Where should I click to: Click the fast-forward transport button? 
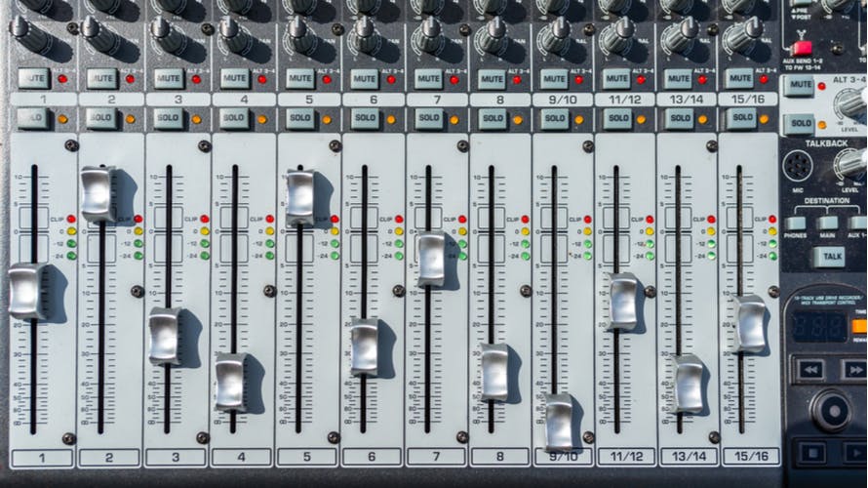(x=853, y=370)
